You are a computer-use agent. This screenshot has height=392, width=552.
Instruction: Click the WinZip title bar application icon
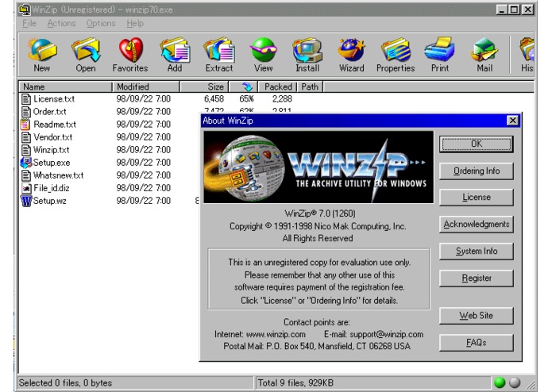(x=25, y=10)
